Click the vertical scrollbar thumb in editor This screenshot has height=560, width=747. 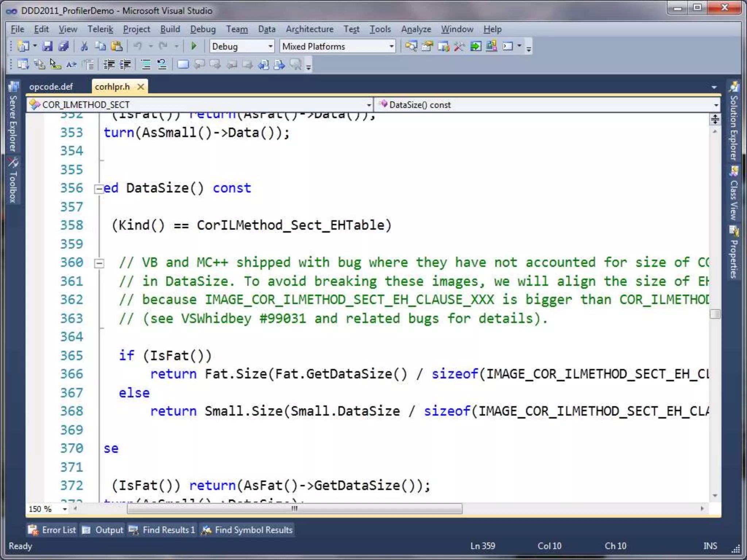point(715,314)
